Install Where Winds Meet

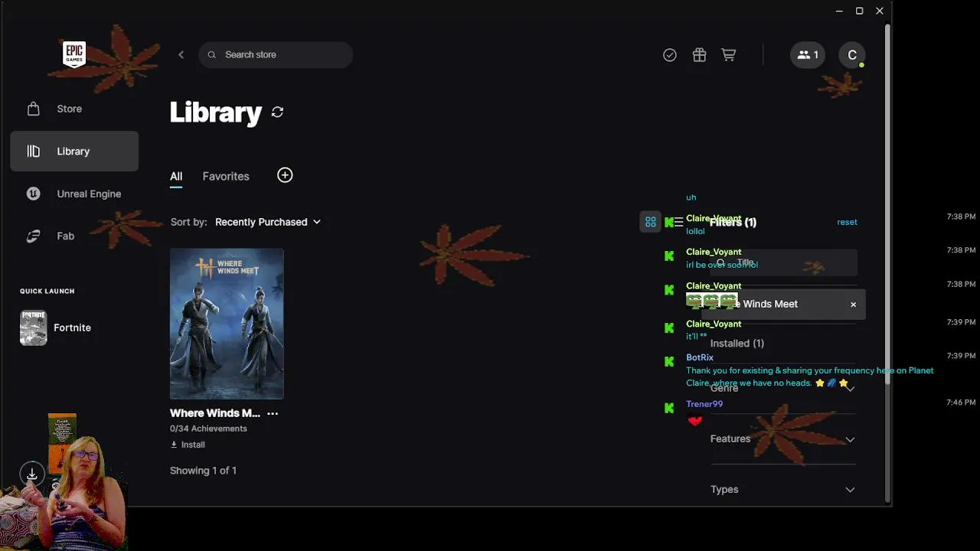[188, 445]
